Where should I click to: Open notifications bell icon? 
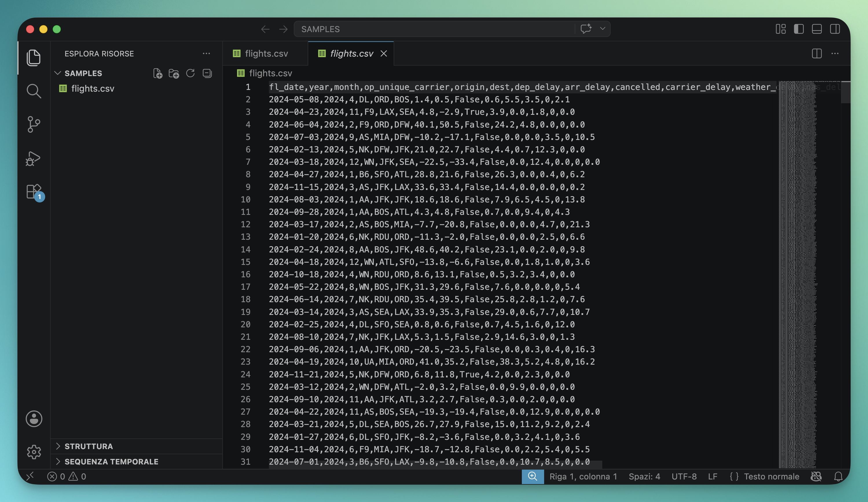838,476
